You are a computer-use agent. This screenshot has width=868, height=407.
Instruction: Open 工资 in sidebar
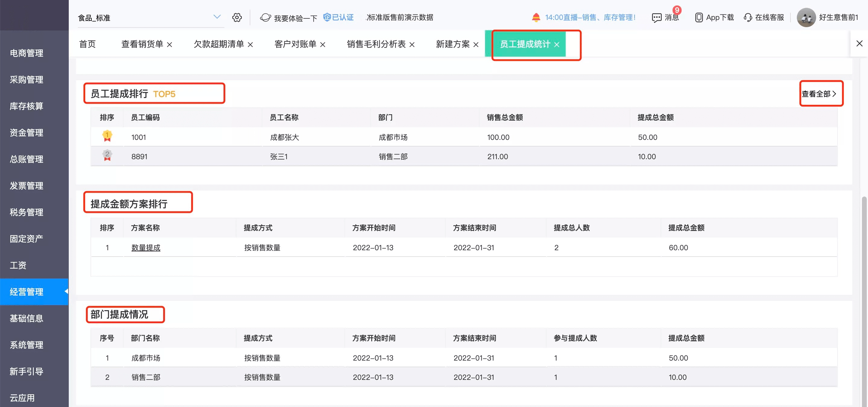[x=18, y=266]
